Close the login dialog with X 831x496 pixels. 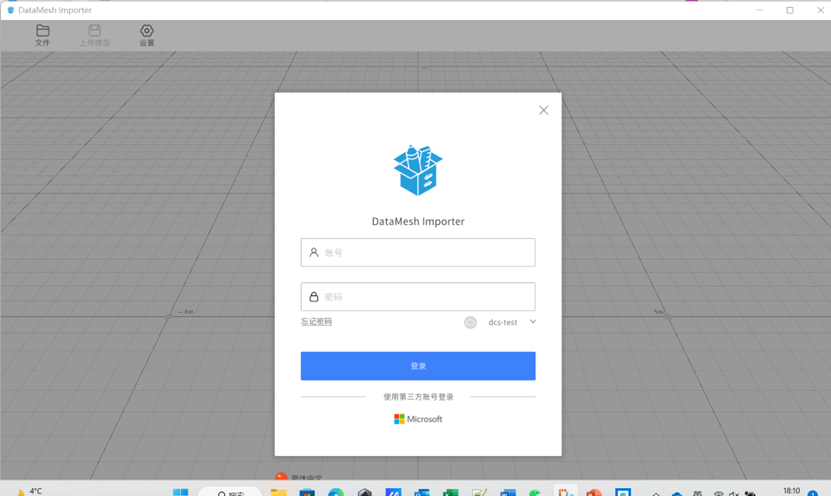coord(543,110)
